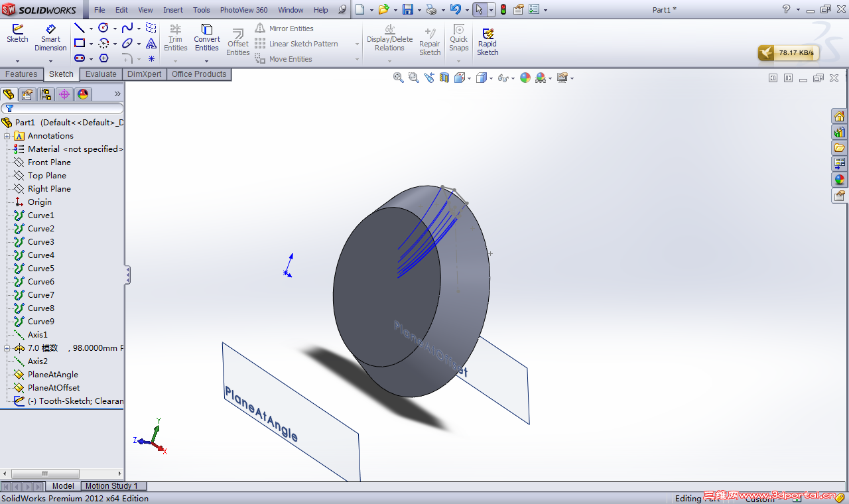Launch the Rapid Sketch tool
This screenshot has width=849, height=504.
point(488,42)
